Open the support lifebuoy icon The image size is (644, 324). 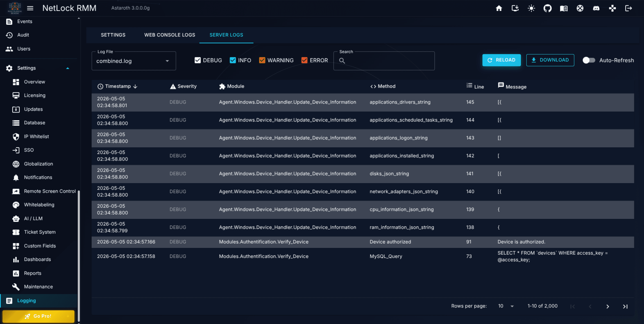pyautogui.click(x=580, y=8)
